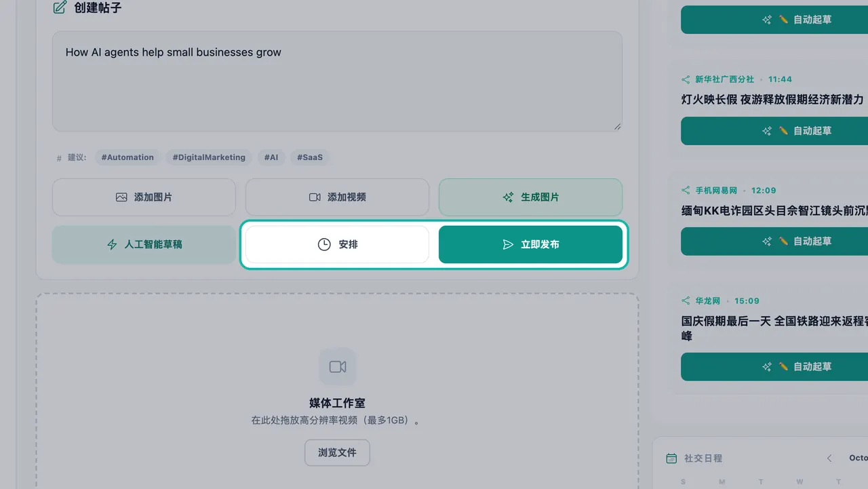Add the #SaaS hashtag suggestion
Image resolution: width=868 pixels, height=489 pixels.
[x=311, y=157]
